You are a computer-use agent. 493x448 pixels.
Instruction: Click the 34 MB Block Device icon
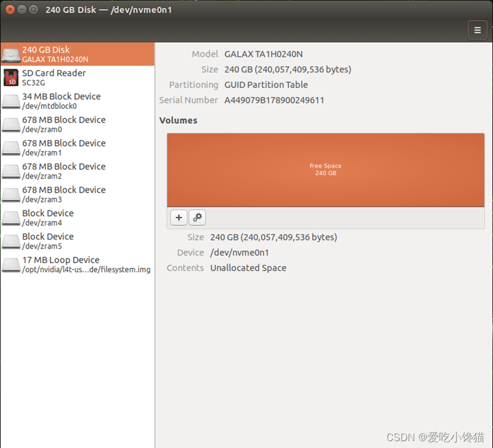pos(11,101)
